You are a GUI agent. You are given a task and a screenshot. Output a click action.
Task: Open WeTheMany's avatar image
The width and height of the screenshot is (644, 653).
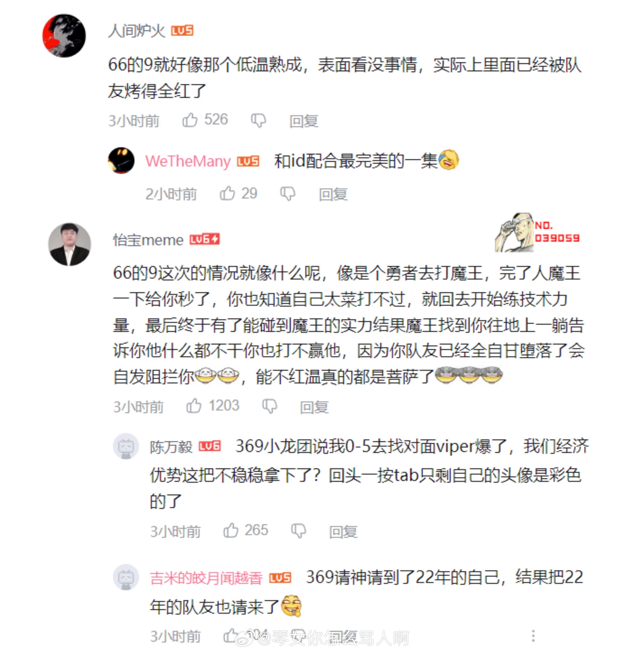121,160
